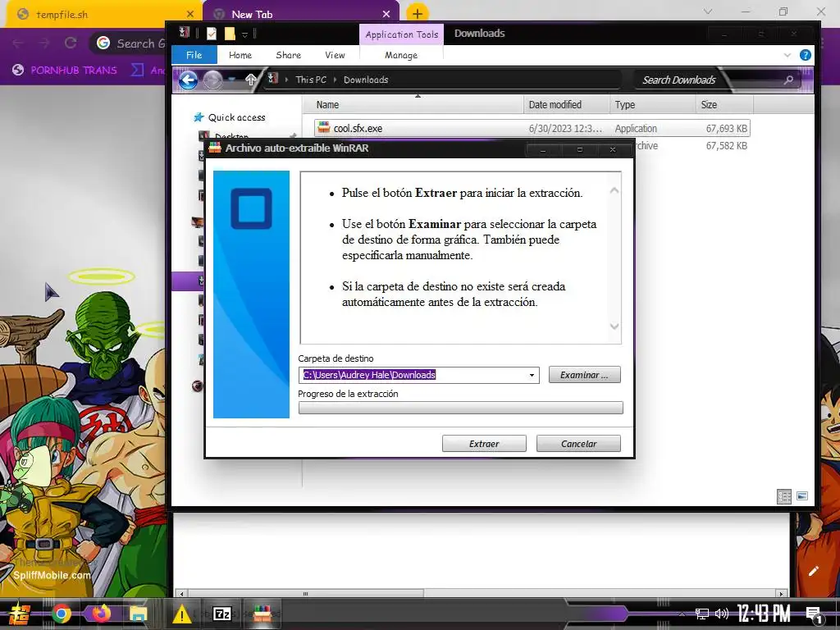Click the Quick access star icon

click(199, 117)
